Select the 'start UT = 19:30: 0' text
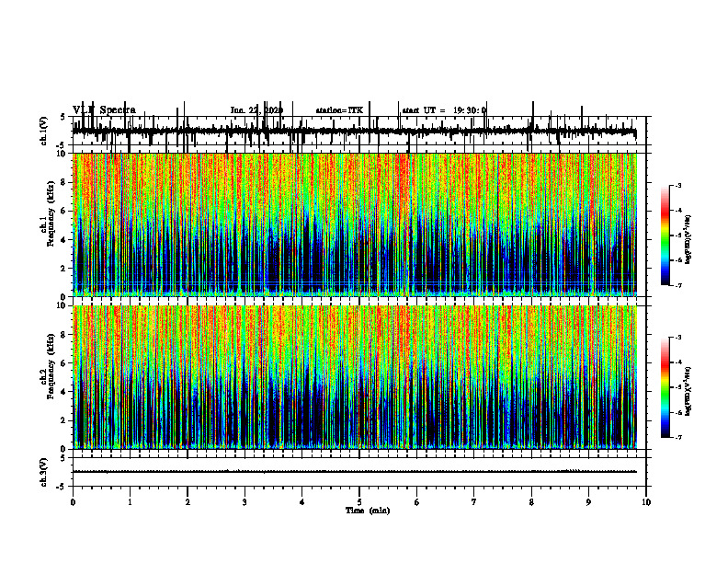 coord(444,110)
